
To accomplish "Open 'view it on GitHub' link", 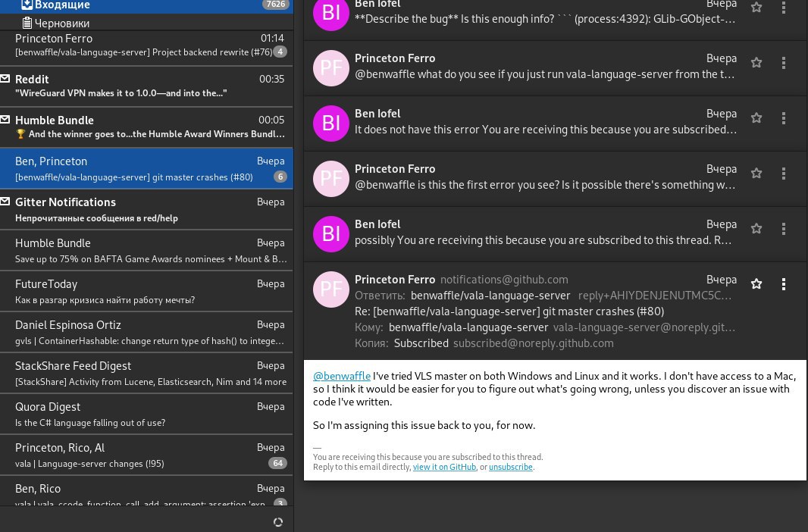I will click(444, 467).
